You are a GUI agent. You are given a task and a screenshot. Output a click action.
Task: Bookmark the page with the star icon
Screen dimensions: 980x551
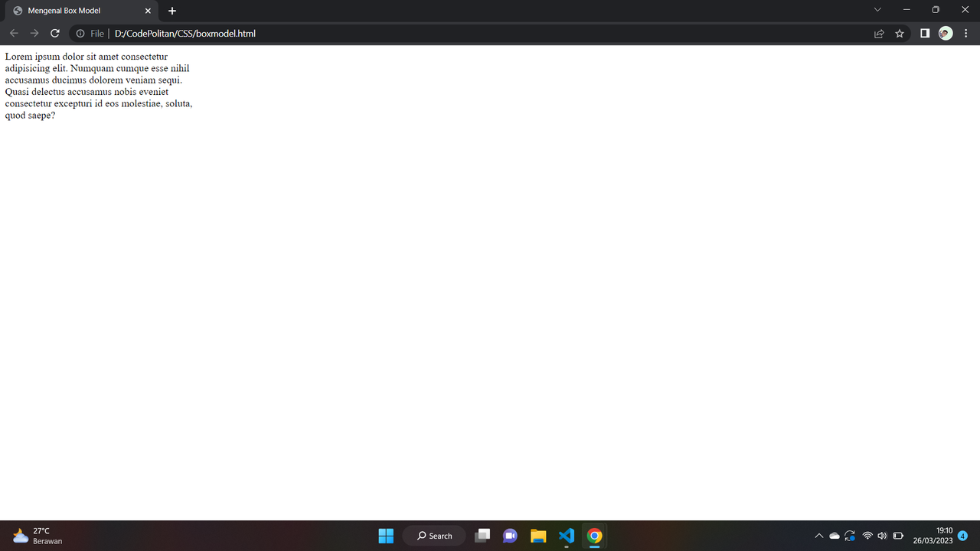click(x=899, y=33)
